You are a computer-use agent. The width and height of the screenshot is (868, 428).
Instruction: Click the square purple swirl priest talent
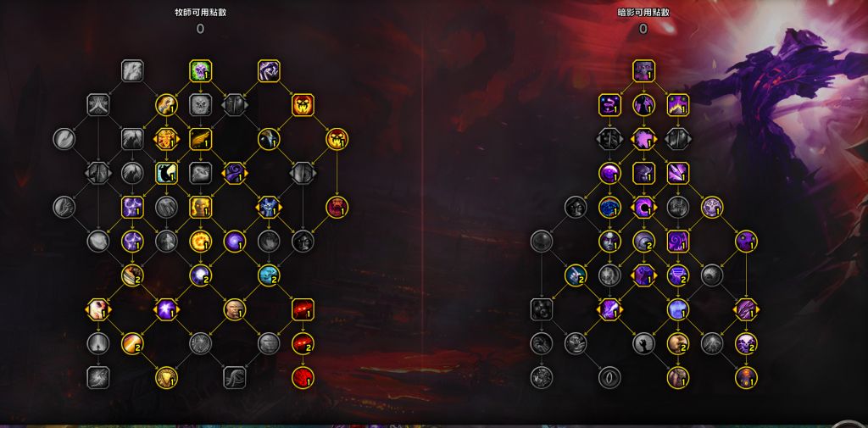click(269, 71)
